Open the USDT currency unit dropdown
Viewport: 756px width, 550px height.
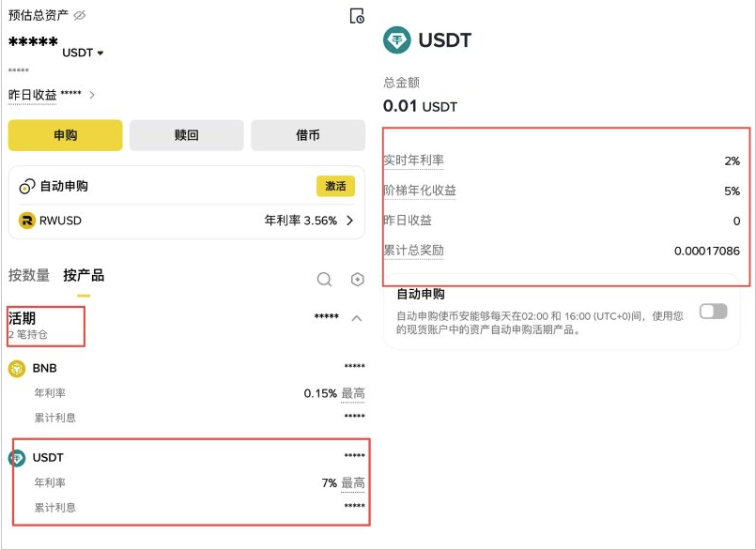point(100,53)
